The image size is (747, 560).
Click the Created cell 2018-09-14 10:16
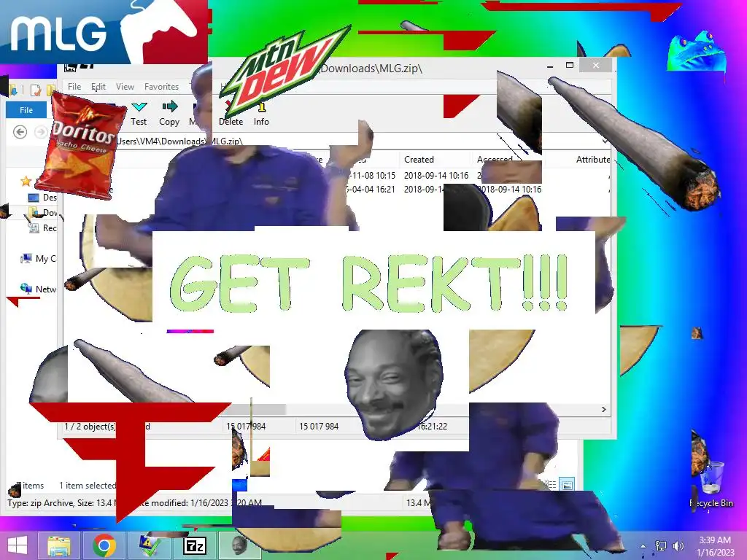pos(436,176)
